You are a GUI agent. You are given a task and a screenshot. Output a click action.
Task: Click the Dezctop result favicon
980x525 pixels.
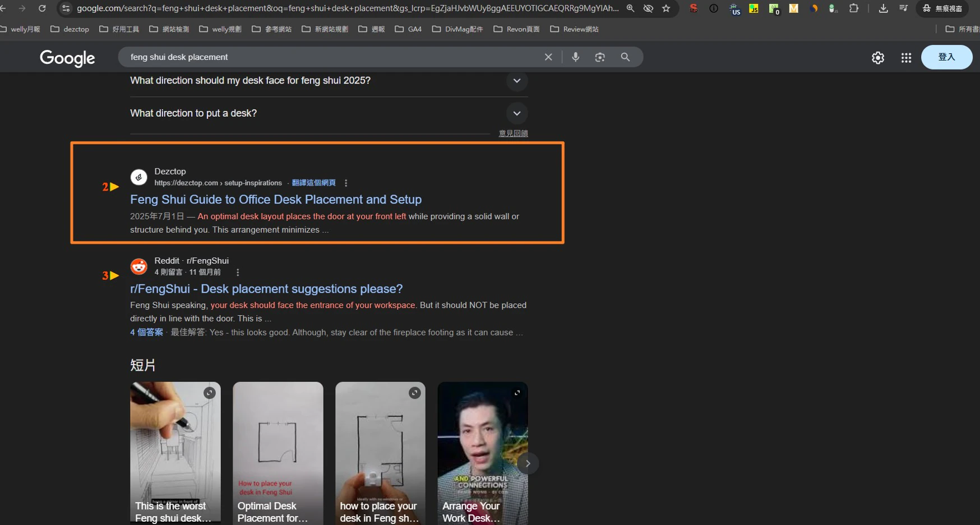(x=138, y=177)
